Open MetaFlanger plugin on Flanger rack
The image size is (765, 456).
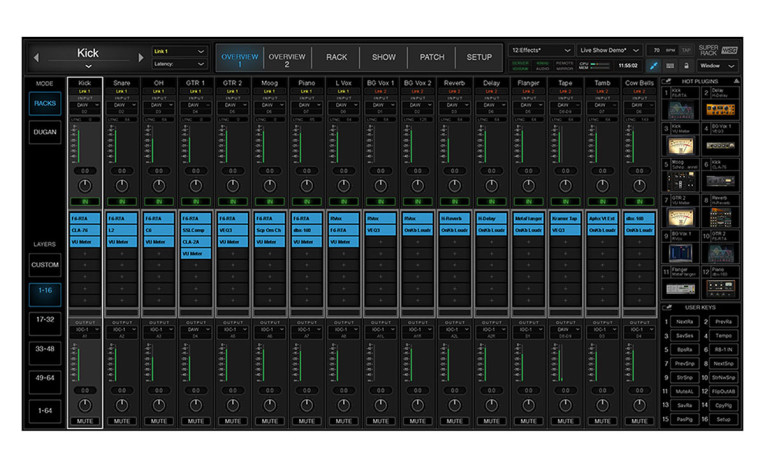click(528, 218)
